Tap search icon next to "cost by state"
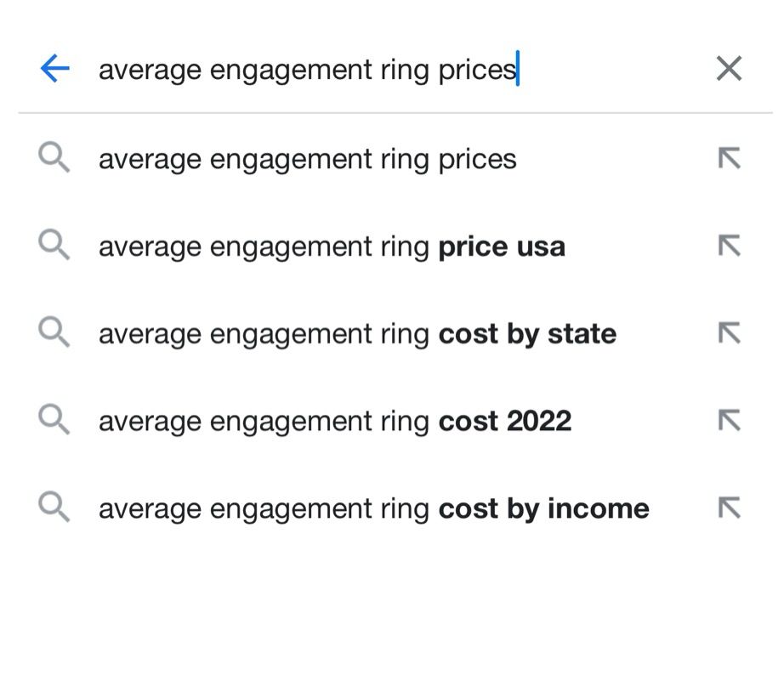This screenshot has height=675, width=784. click(54, 333)
